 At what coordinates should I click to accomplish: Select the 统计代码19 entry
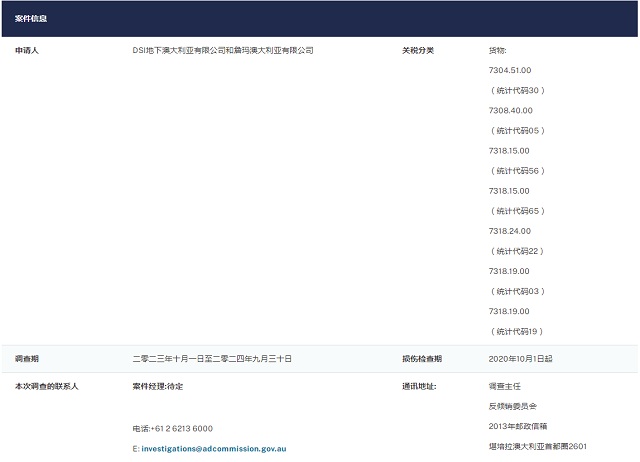517,331
